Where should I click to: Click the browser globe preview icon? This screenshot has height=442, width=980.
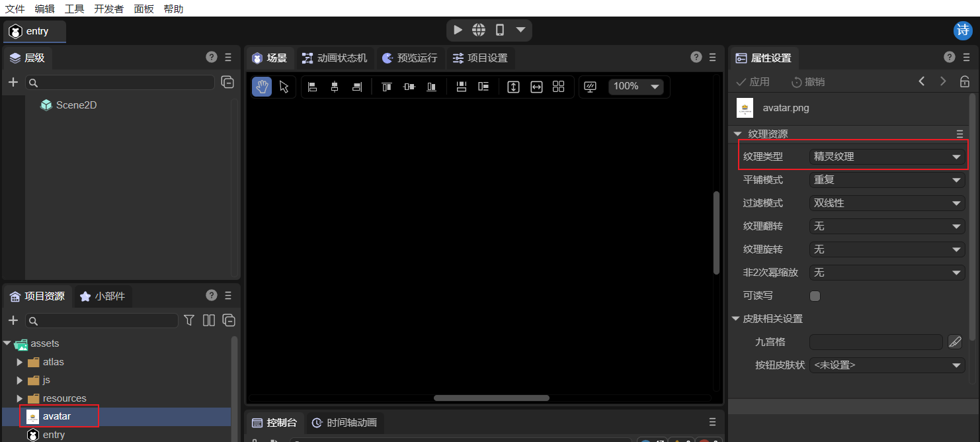click(x=479, y=30)
